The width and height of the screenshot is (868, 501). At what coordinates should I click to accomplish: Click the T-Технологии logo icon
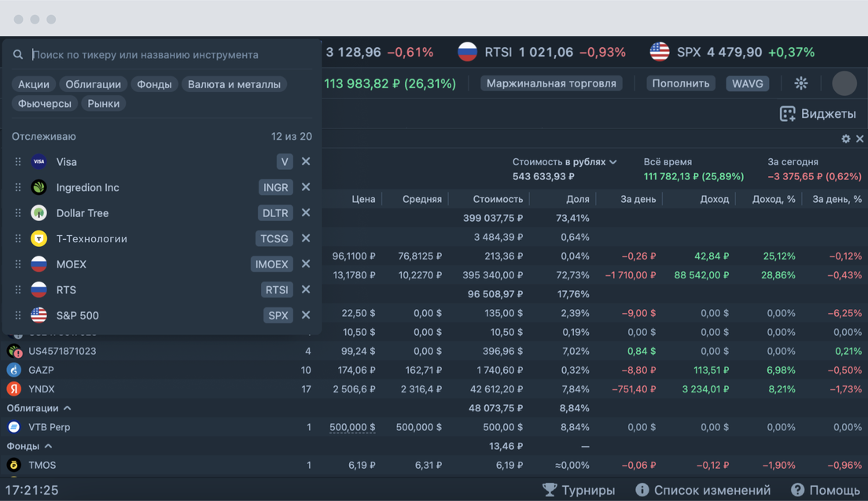click(39, 238)
